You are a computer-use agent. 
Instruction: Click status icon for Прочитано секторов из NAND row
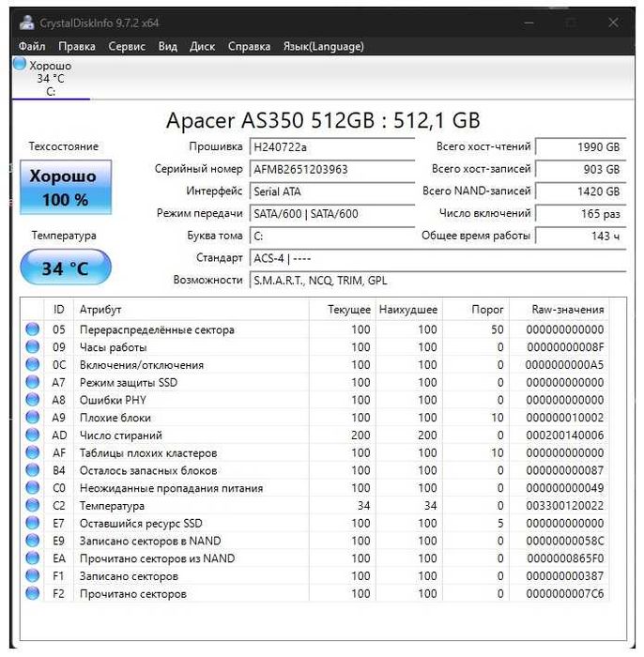point(32,558)
